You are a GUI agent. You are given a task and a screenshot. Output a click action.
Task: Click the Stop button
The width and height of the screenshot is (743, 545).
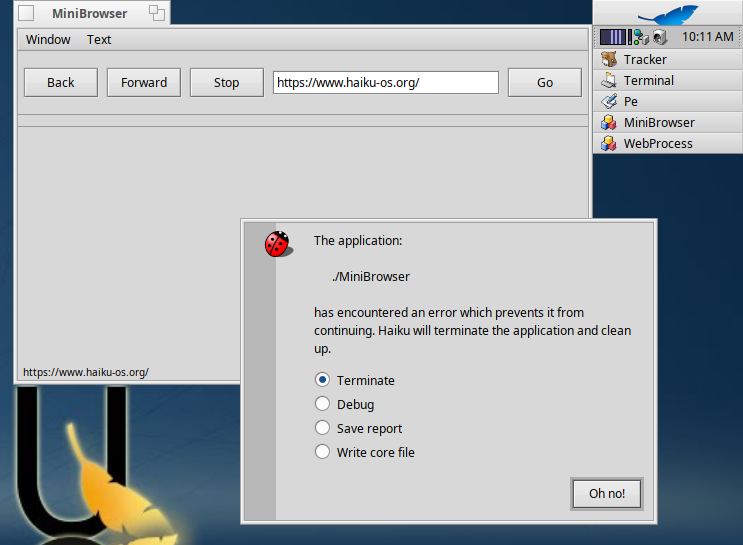[x=227, y=82]
